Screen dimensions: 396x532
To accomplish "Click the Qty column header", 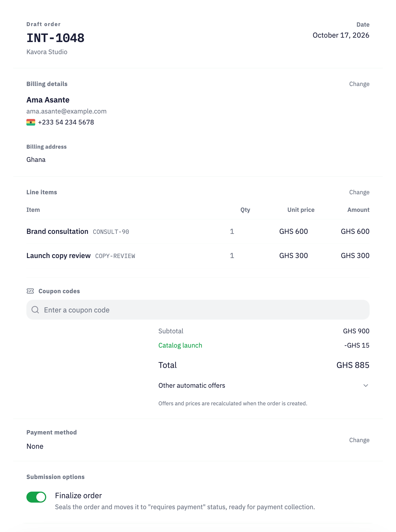I will coord(245,210).
